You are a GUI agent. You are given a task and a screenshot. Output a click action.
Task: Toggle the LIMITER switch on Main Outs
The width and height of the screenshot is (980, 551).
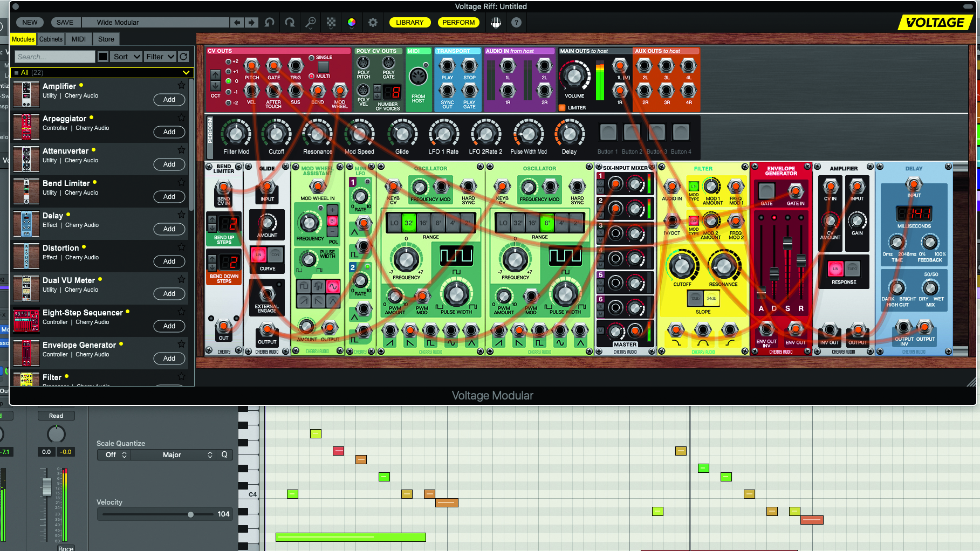(x=563, y=108)
